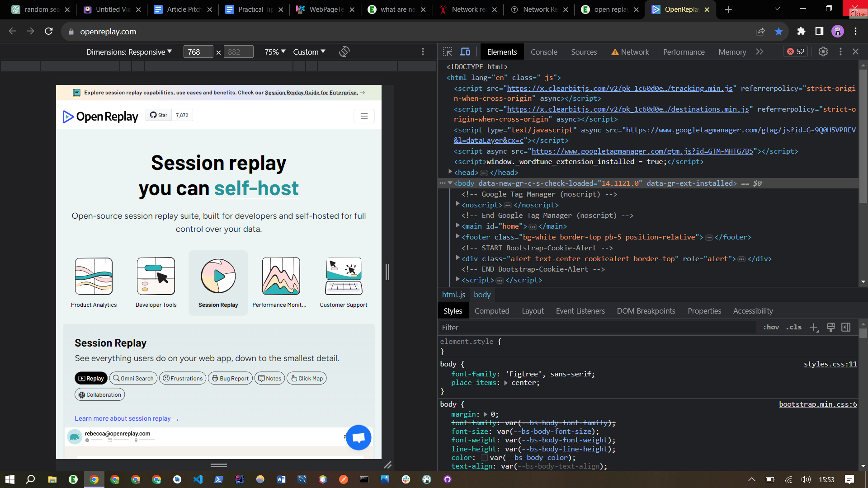
Task: Select the Developer Tools card
Action: (156, 283)
